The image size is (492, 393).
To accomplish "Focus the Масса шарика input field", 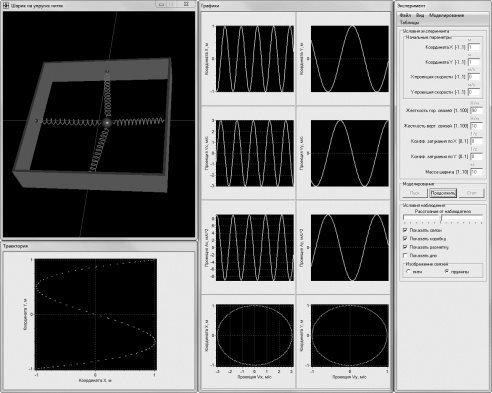I will coord(476,172).
